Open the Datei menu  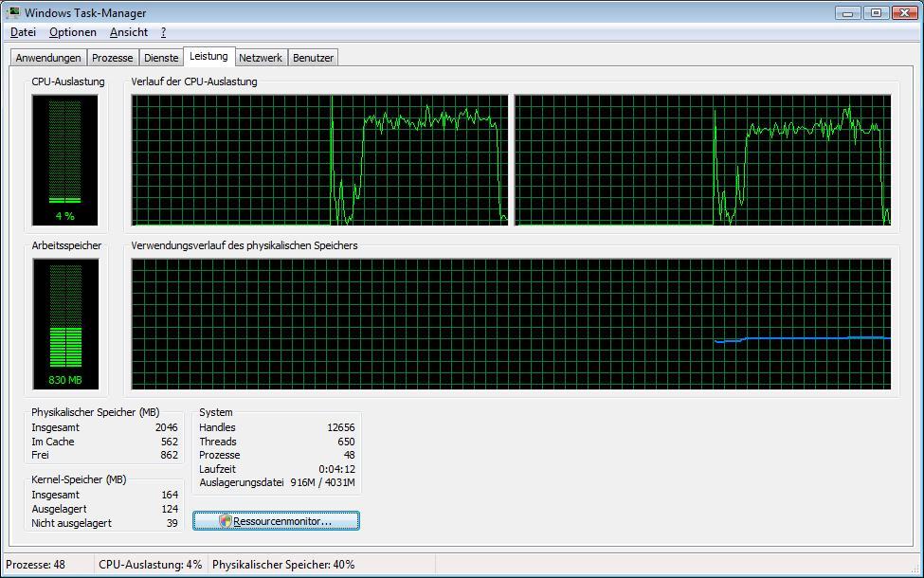coord(23,32)
